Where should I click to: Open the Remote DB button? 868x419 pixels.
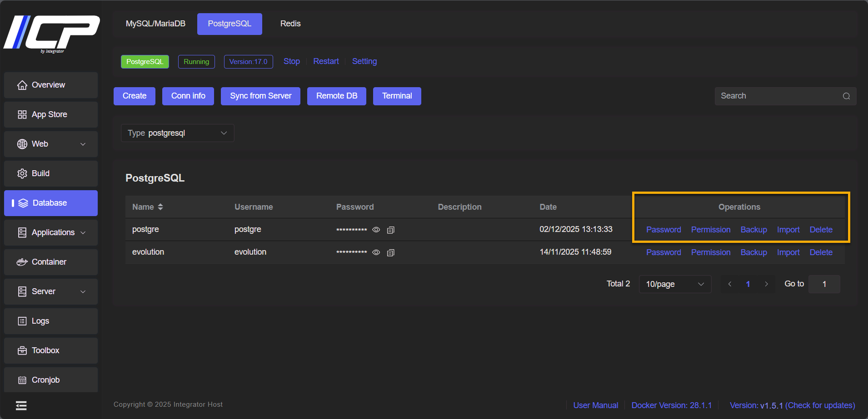[337, 96]
